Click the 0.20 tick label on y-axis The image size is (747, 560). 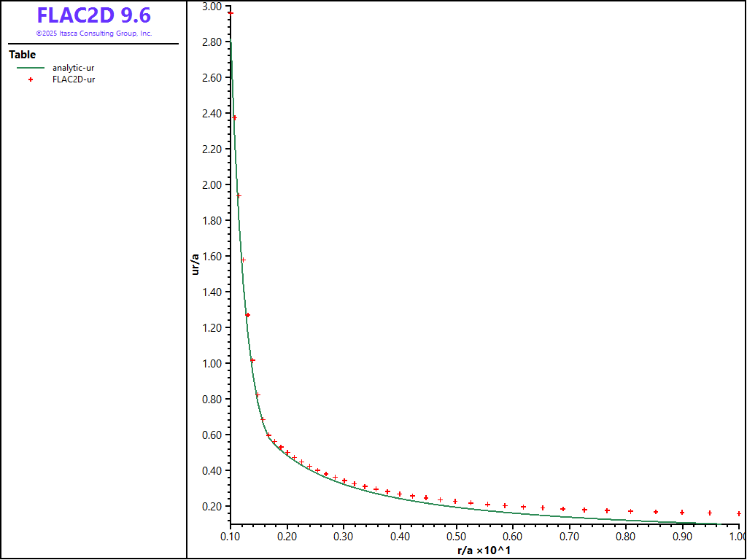212,506
